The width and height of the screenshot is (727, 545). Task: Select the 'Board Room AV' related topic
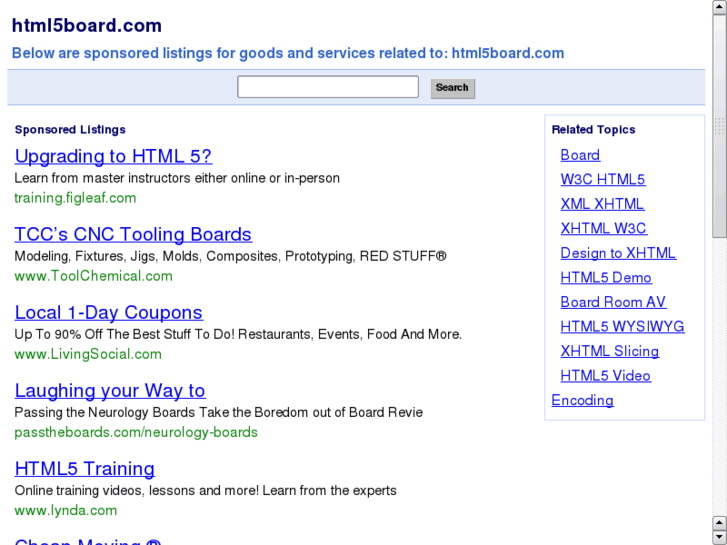613,302
